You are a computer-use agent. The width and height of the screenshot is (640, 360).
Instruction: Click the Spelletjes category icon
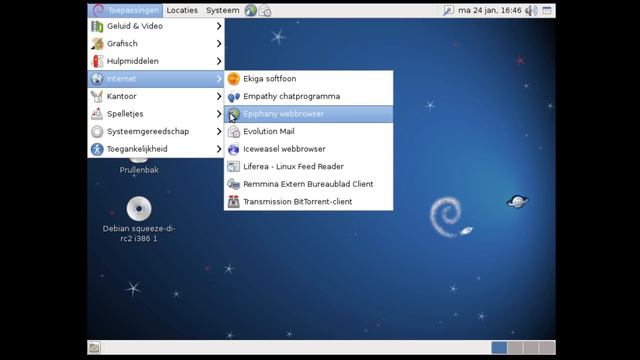pos(97,114)
